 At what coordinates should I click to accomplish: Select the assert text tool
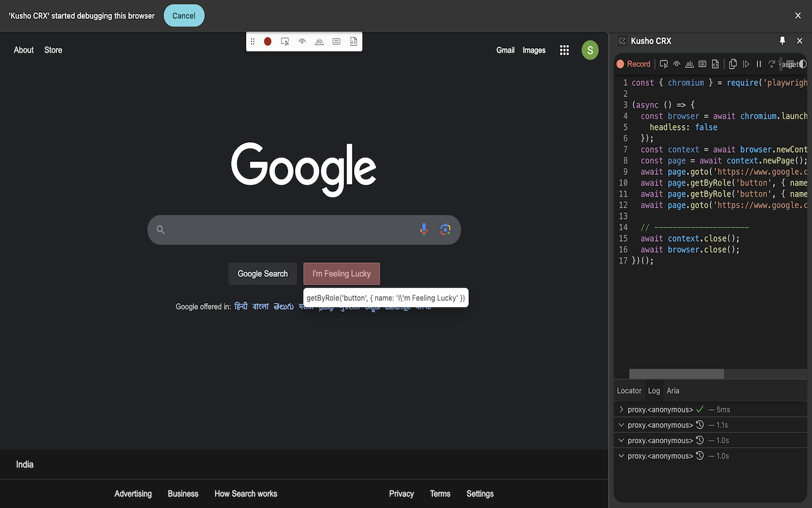pyautogui.click(x=689, y=63)
